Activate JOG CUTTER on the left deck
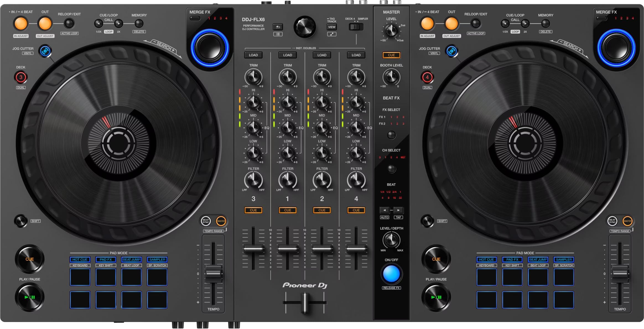644x329 pixels. [45, 51]
